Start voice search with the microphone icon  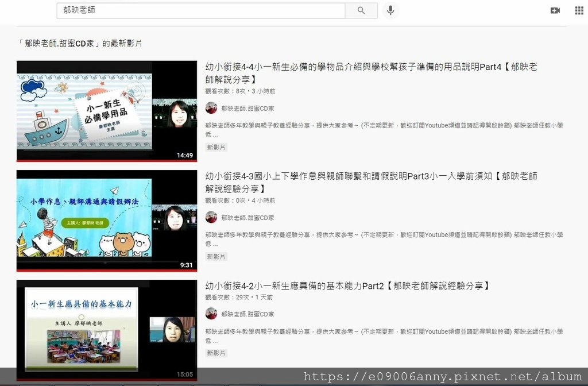click(390, 10)
